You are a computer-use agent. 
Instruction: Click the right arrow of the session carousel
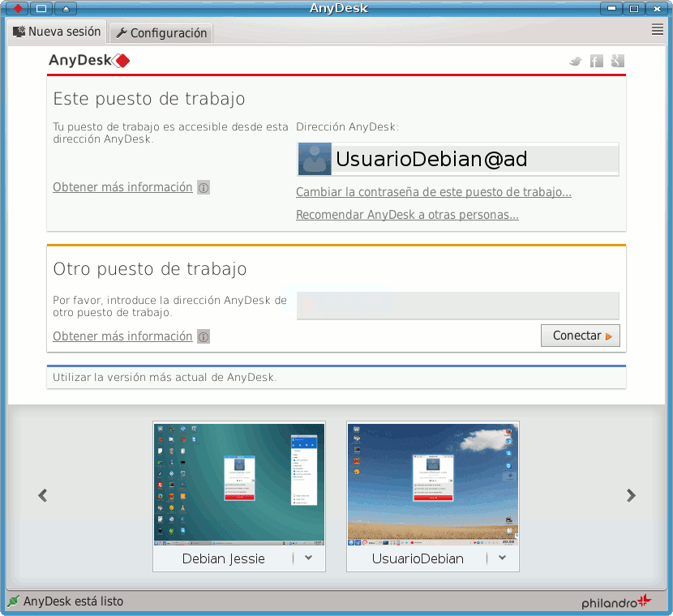[631, 495]
